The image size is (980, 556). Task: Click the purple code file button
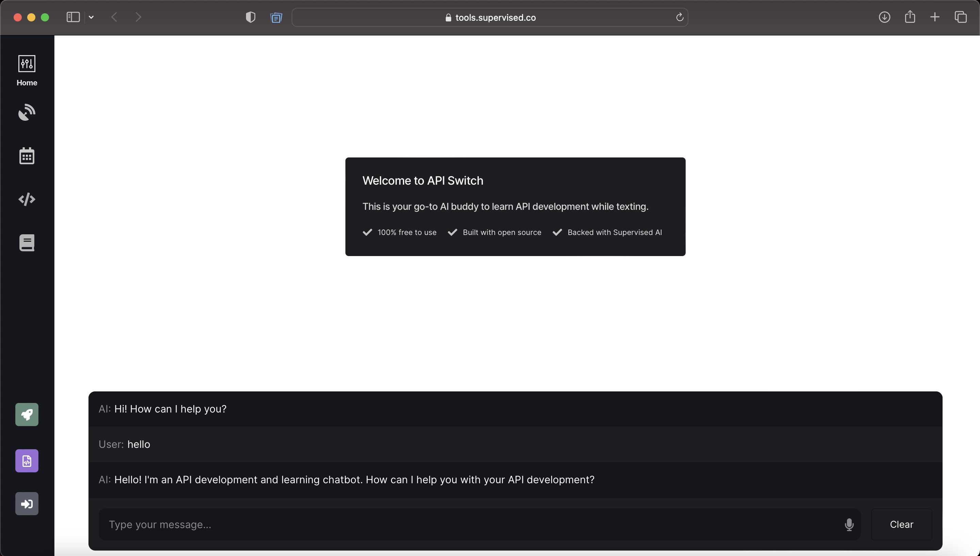pos(27,460)
